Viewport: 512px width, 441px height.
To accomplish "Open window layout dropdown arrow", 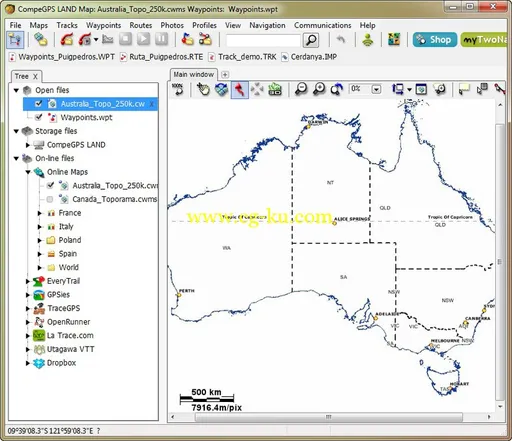I will click(x=409, y=89).
